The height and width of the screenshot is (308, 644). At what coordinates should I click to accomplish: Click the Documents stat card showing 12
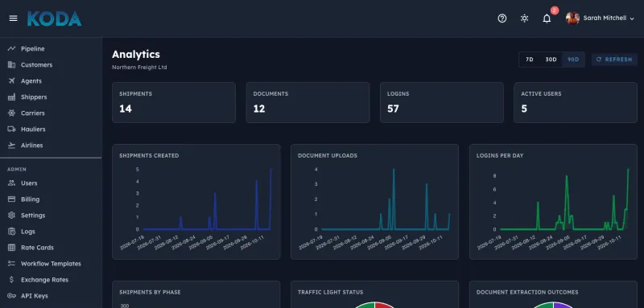308,102
